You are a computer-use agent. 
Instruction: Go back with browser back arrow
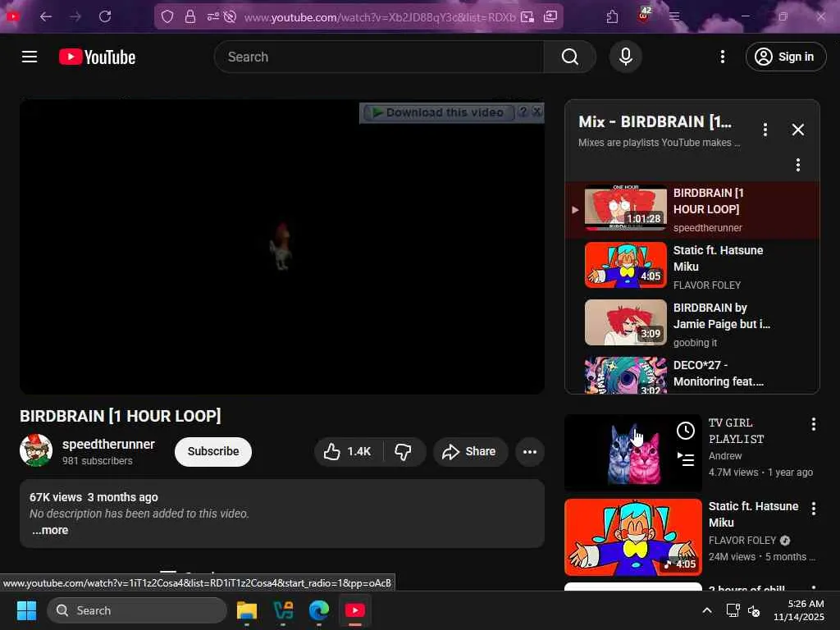[46, 16]
